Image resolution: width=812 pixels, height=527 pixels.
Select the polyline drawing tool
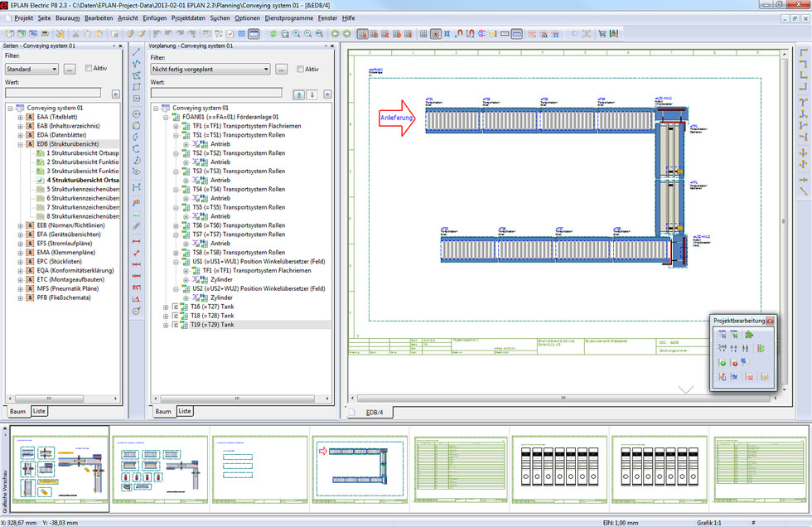coord(137,64)
